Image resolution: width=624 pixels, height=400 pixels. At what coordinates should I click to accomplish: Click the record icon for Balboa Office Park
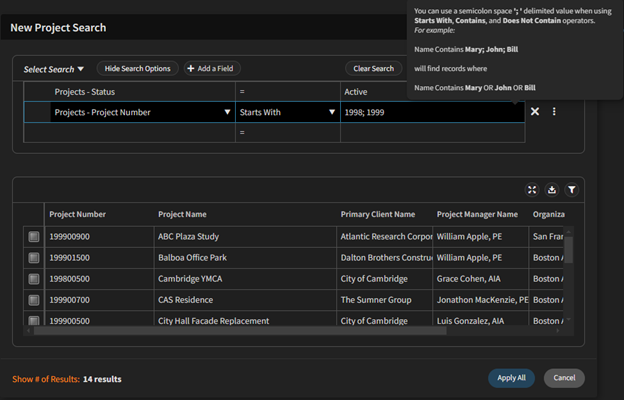pos(33,258)
